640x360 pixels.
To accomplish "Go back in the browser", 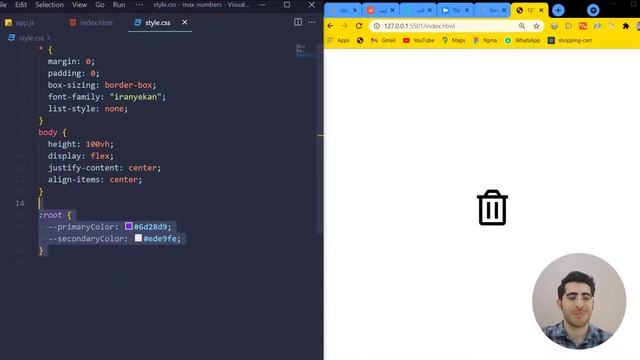I will point(330,26).
